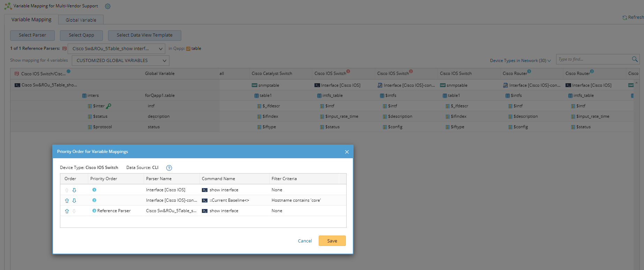Expand Device Types in Network (30) list
The image size is (644, 270).
(520, 61)
